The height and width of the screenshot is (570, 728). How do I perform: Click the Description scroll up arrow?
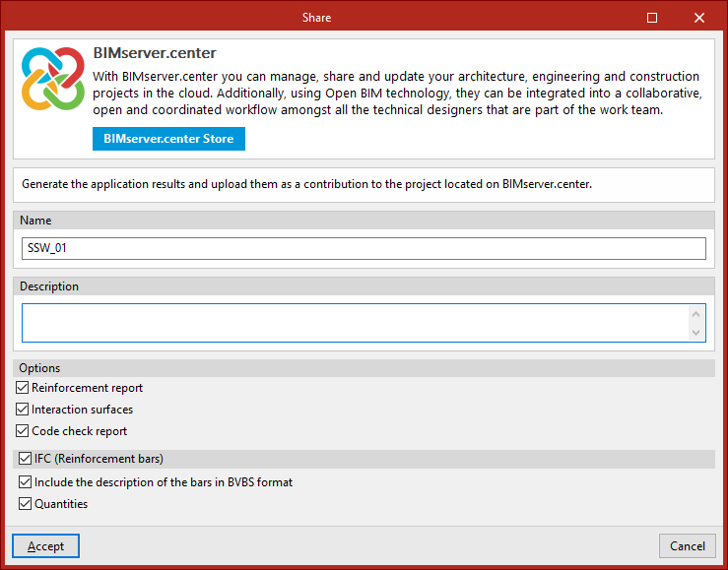coord(695,314)
